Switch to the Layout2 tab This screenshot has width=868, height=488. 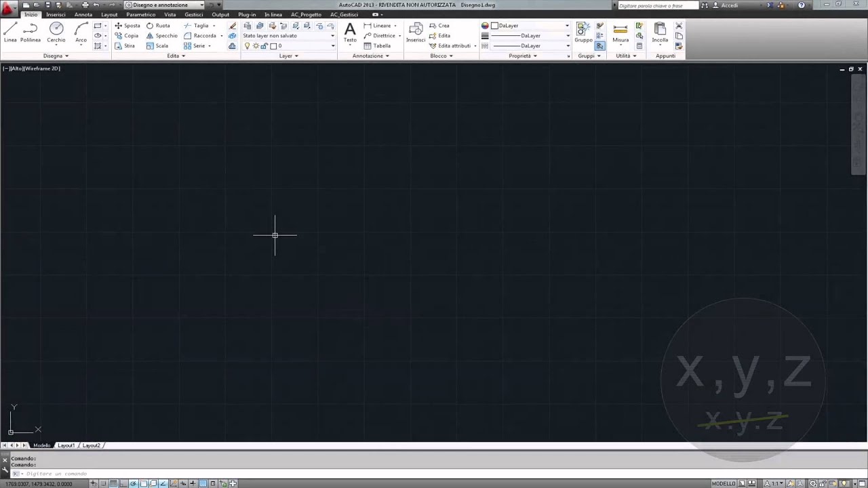92,445
